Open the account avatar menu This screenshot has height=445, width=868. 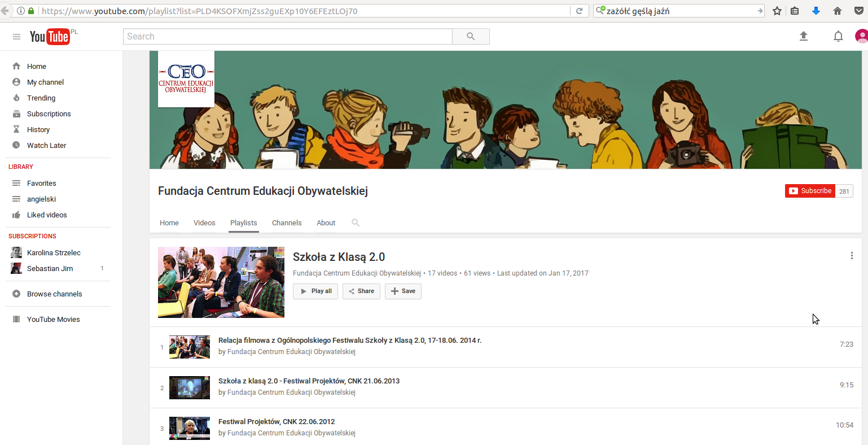tap(862, 36)
